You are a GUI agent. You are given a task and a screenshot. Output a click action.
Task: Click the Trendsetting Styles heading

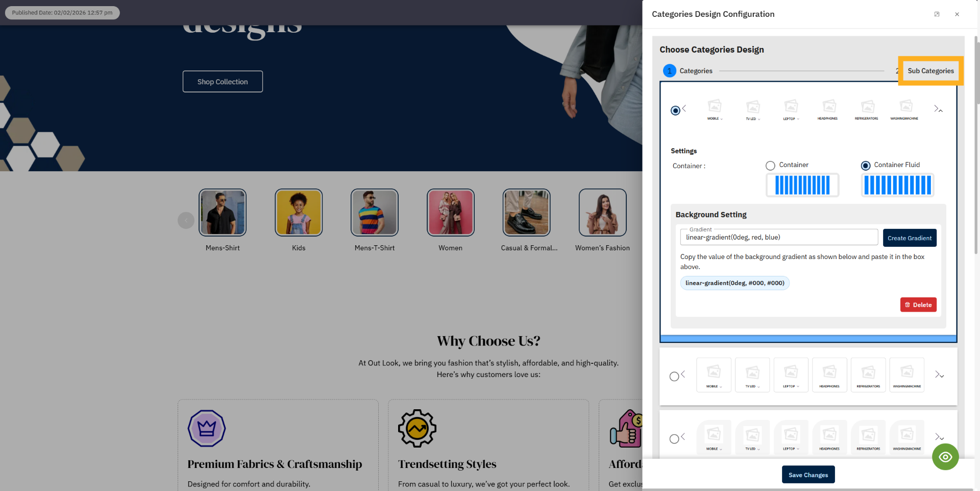pyautogui.click(x=447, y=464)
